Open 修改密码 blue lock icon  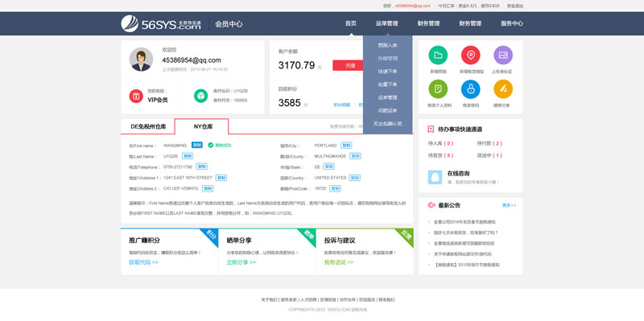pyautogui.click(x=471, y=89)
